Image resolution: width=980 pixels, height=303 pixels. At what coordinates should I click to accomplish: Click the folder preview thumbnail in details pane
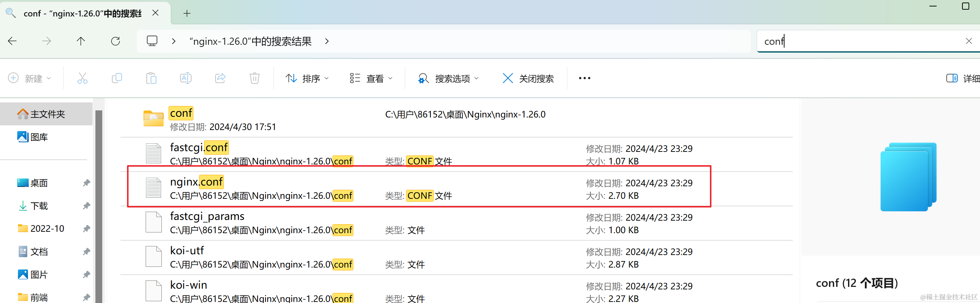909,177
